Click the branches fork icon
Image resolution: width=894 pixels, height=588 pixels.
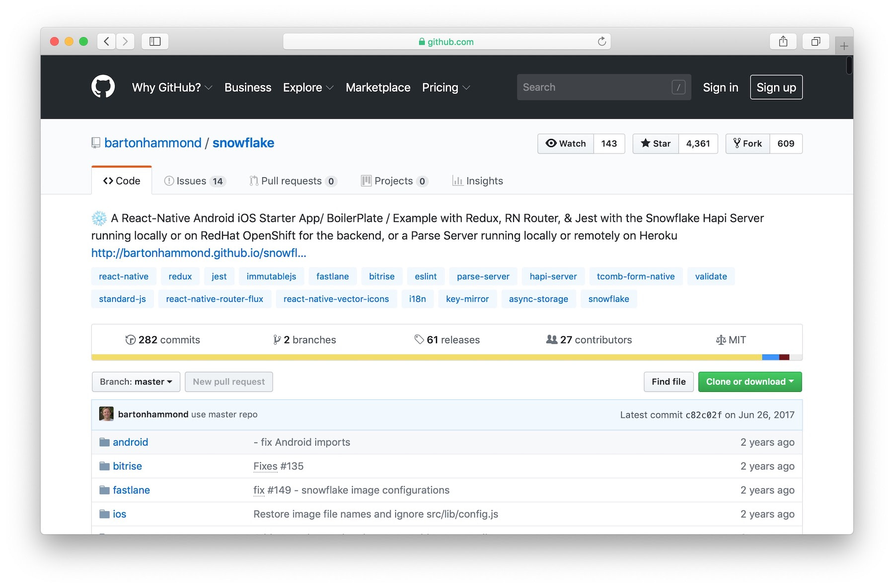coord(277,340)
